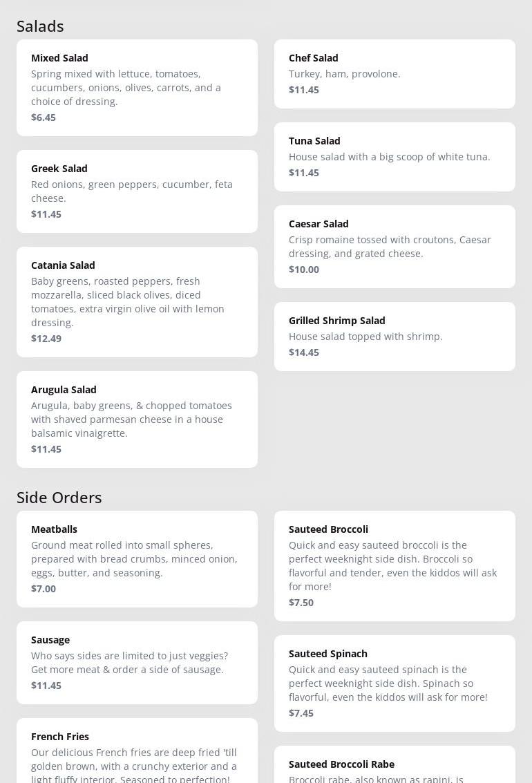
Task: Click the Sauteed Broccoli Rabe title
Action: click(341, 764)
